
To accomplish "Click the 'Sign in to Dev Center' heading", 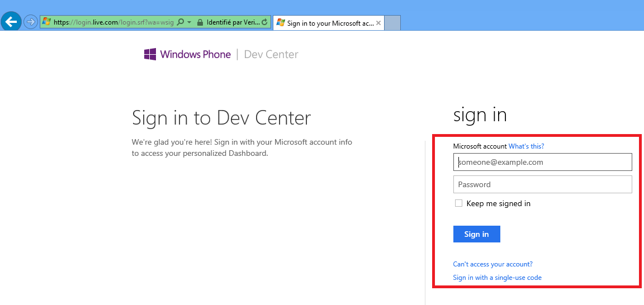I will (x=221, y=118).
